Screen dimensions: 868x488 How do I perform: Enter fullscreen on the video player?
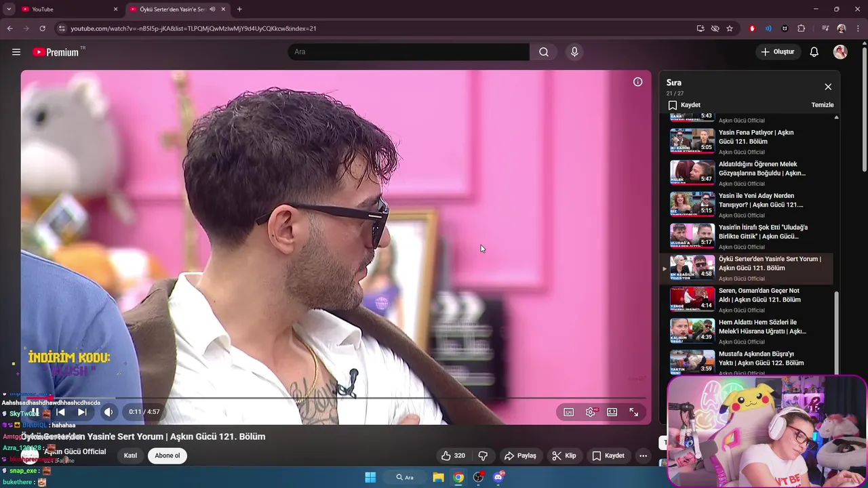coord(634,412)
